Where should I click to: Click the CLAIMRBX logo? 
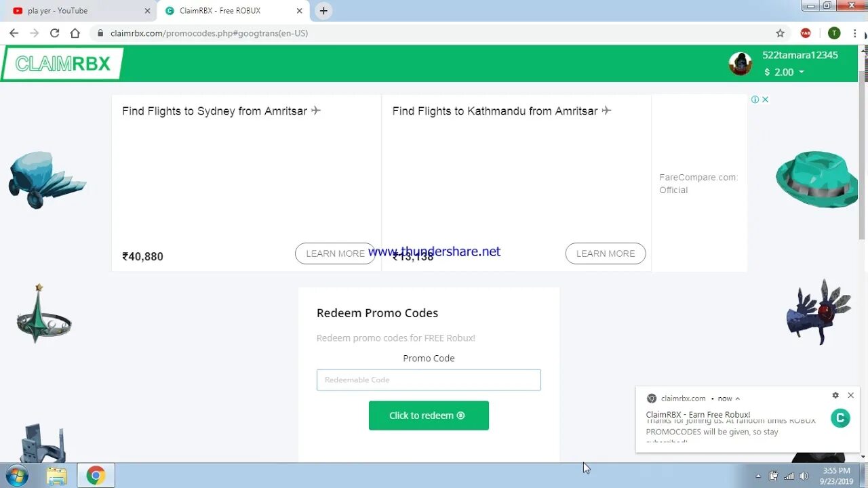(x=62, y=64)
